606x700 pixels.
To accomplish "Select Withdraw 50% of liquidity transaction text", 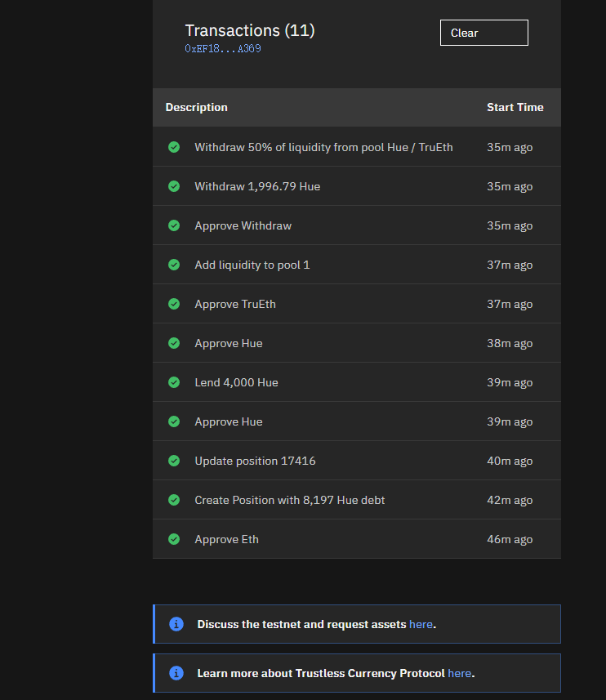I will [323, 147].
